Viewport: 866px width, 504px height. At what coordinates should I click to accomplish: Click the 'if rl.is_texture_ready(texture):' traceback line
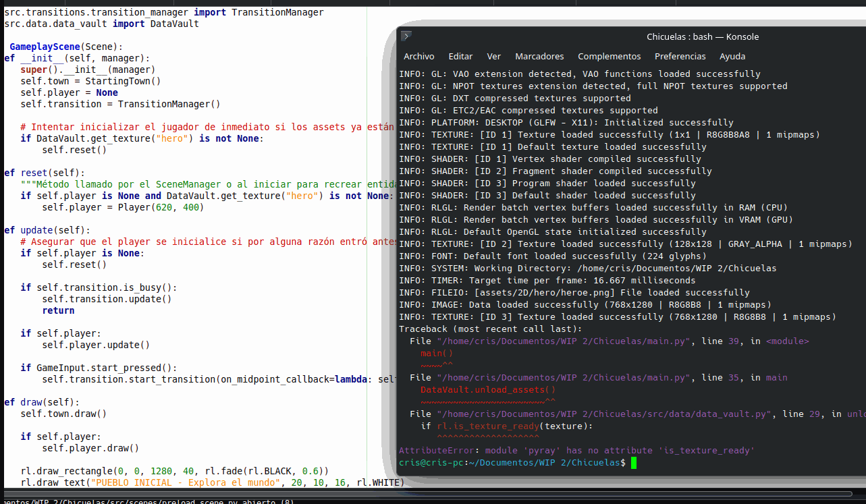pyautogui.click(x=506, y=426)
